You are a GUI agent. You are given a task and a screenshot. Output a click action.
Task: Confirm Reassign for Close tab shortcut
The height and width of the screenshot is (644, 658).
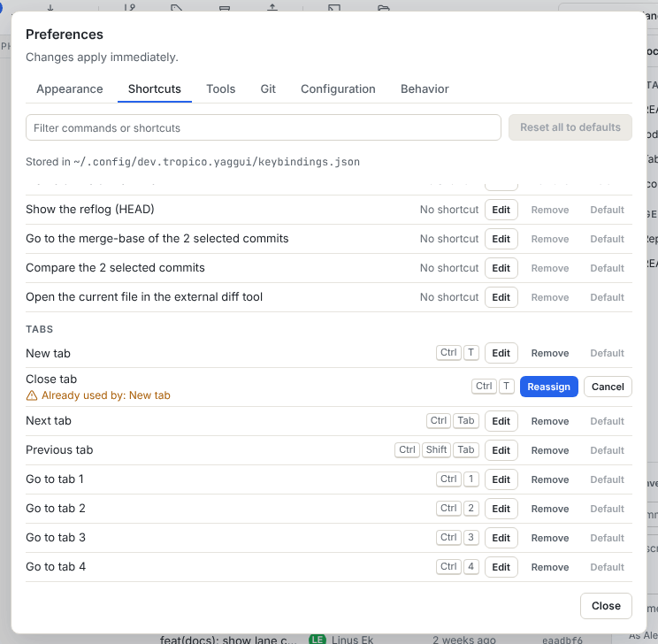549,387
